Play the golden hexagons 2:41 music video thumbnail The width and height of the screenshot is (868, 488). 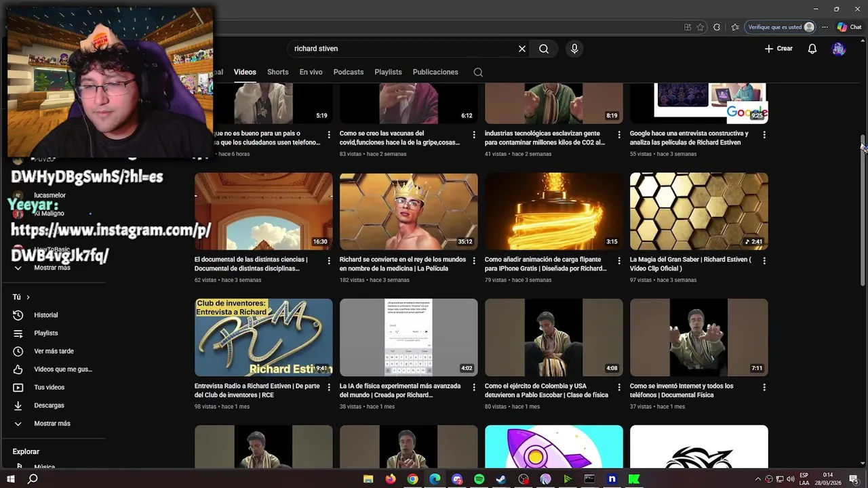[699, 211]
